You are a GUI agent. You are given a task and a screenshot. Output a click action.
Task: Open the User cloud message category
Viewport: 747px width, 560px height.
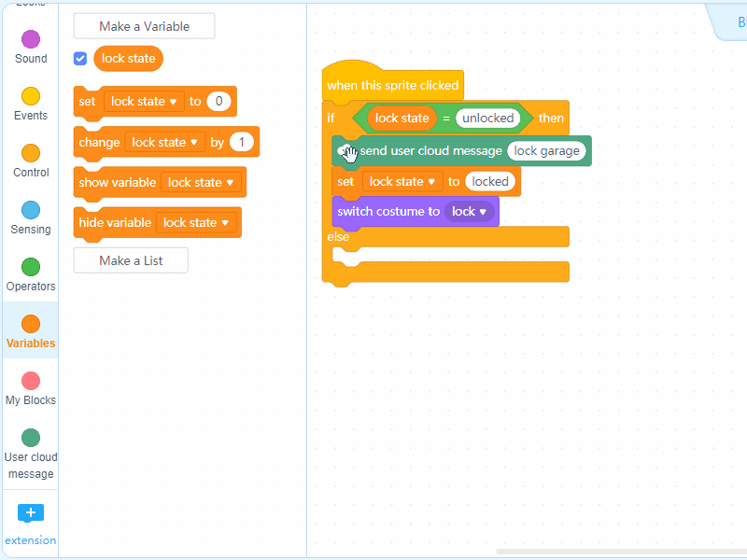[31, 438]
